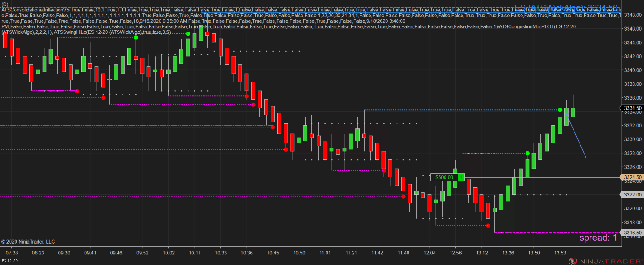The image size is (644, 265).
Task: Click the 13:12 time axis label
Action: [x=482, y=252]
